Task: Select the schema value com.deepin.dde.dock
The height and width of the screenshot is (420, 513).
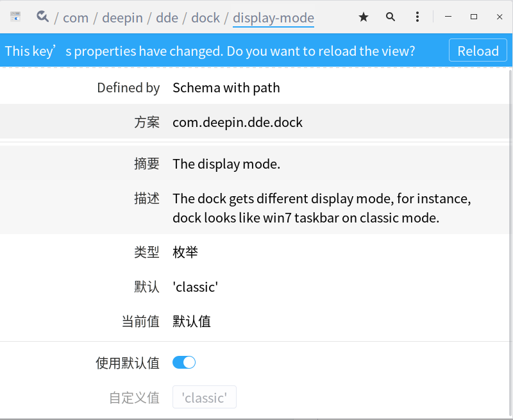Action: click(x=237, y=122)
